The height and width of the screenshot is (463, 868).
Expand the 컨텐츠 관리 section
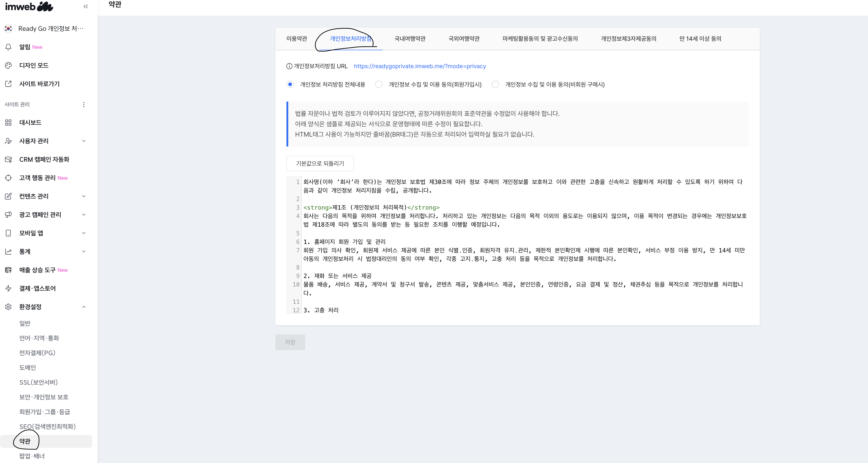tap(84, 196)
